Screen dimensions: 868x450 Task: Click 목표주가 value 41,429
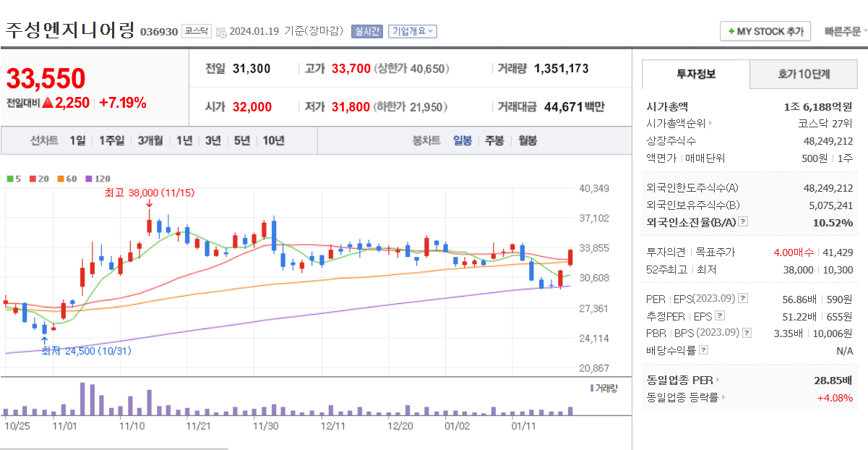click(838, 252)
